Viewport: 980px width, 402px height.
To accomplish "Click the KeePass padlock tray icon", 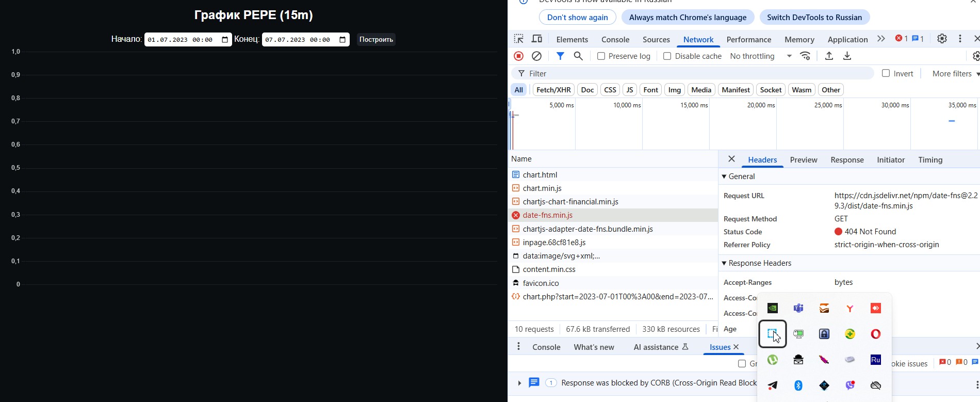I will [x=824, y=334].
